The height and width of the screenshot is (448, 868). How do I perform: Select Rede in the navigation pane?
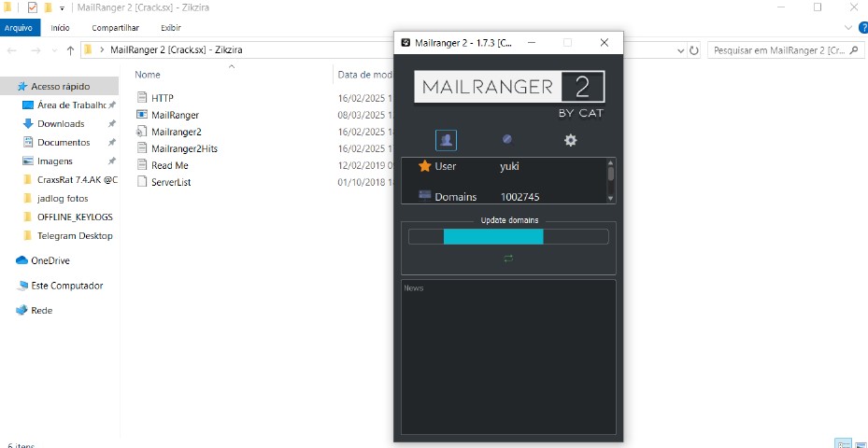pyautogui.click(x=41, y=310)
